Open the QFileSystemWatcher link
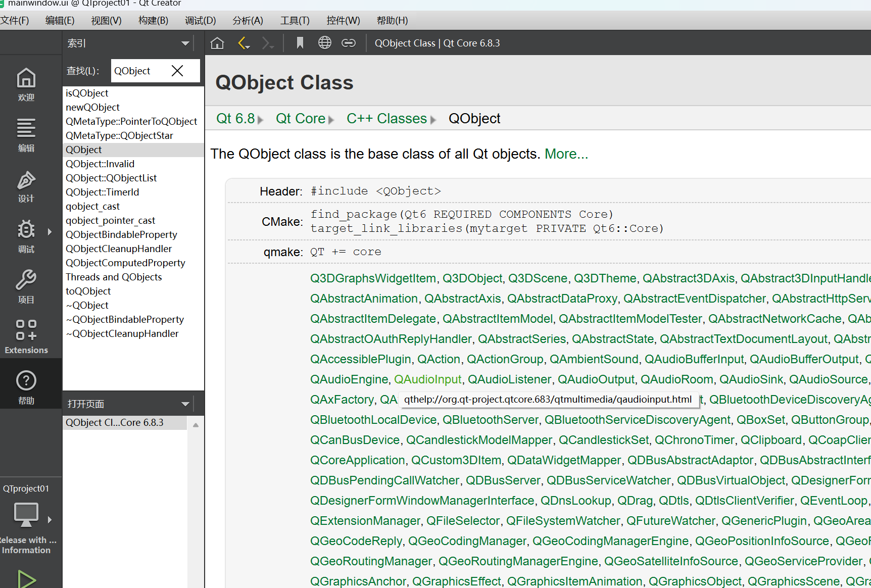 [563, 521]
